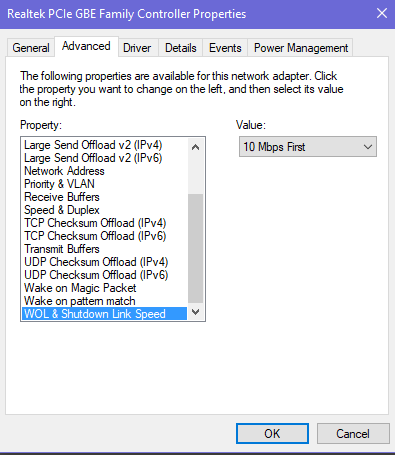Image resolution: width=395 pixels, height=455 pixels.
Task: Choose Wake on Magic Packet property
Action: tap(104, 288)
